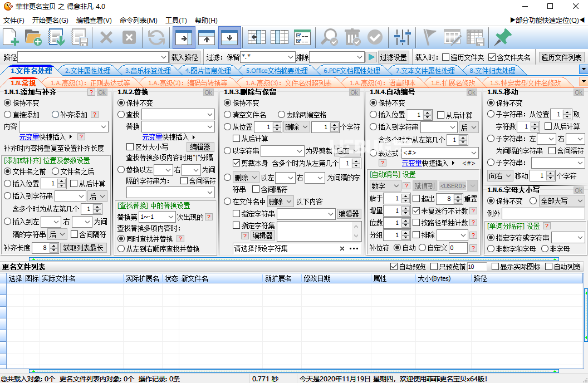Open the 文件(F) menu
The image size is (588, 383).
[14, 20]
